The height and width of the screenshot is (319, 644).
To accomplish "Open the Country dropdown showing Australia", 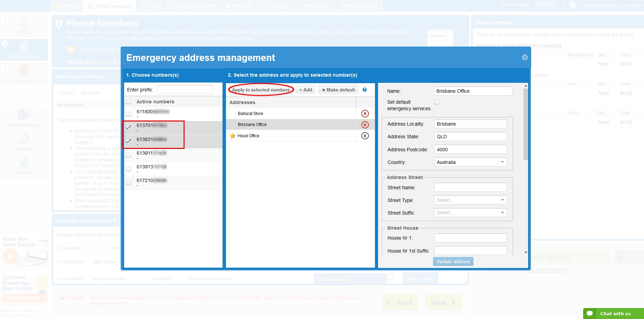I will pyautogui.click(x=470, y=162).
